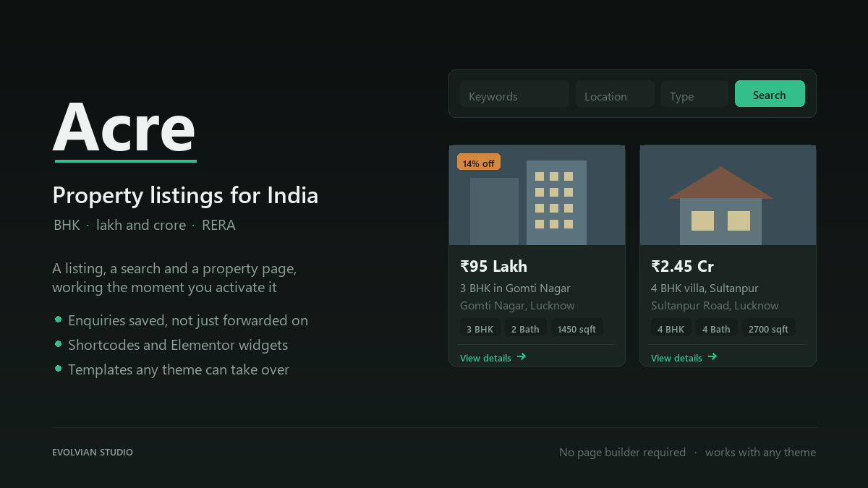
Task: Click the 2 Bath tag
Action: 525,329
